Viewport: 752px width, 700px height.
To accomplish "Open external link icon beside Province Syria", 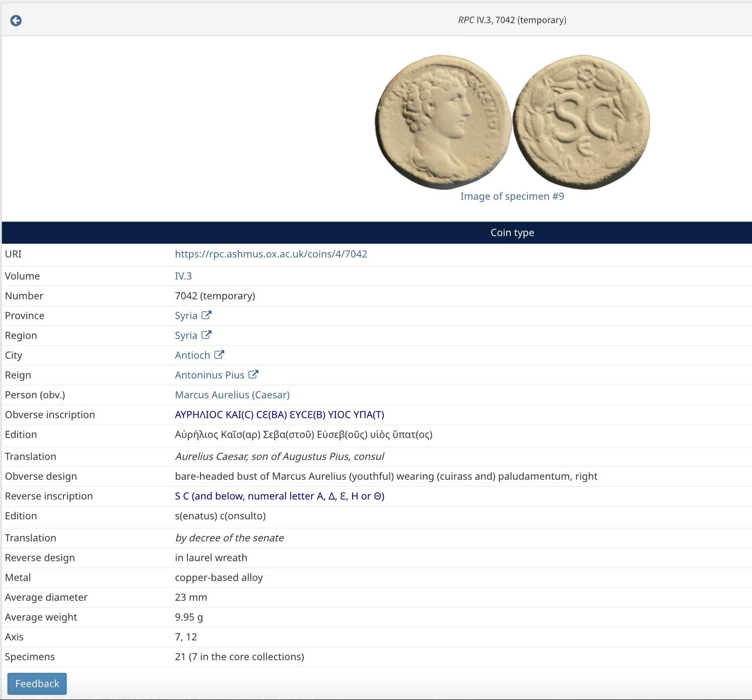I will (207, 315).
